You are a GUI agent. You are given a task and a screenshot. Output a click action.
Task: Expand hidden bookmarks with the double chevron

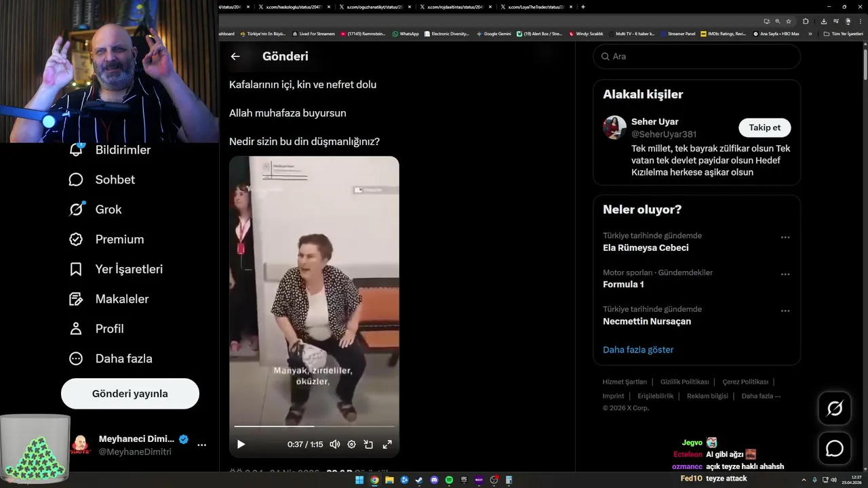[810, 34]
